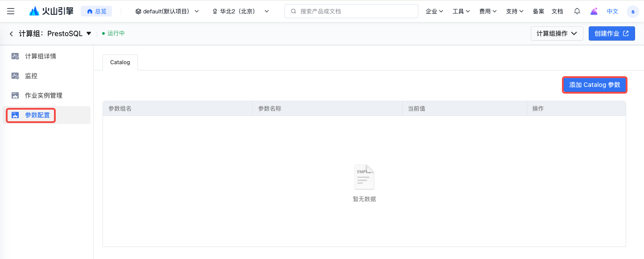Switch language via 中文

[x=613, y=11]
